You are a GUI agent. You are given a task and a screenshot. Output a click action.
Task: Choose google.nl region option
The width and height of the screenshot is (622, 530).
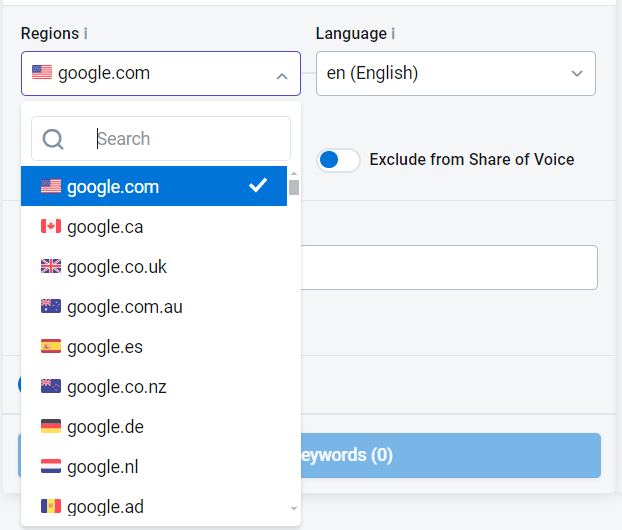105,467
